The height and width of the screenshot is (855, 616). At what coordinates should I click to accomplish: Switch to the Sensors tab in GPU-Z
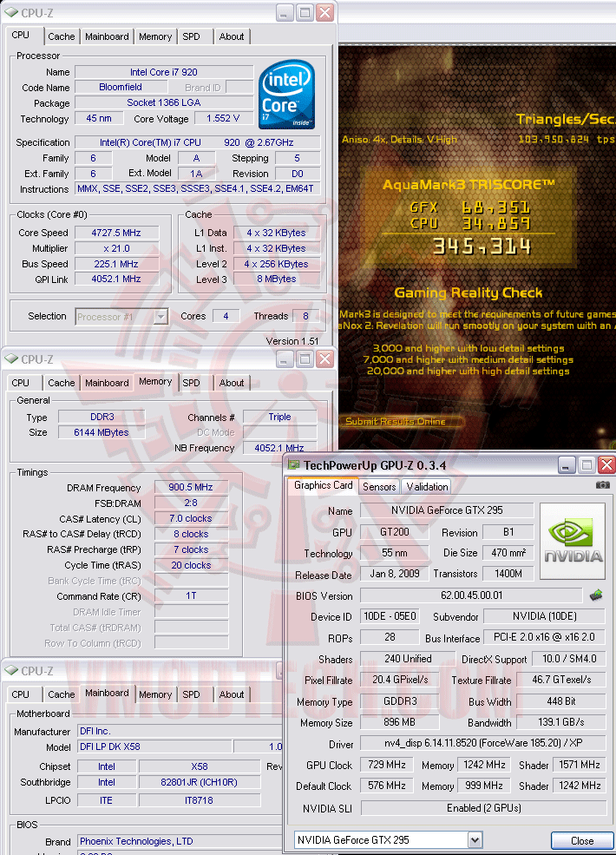point(379,487)
